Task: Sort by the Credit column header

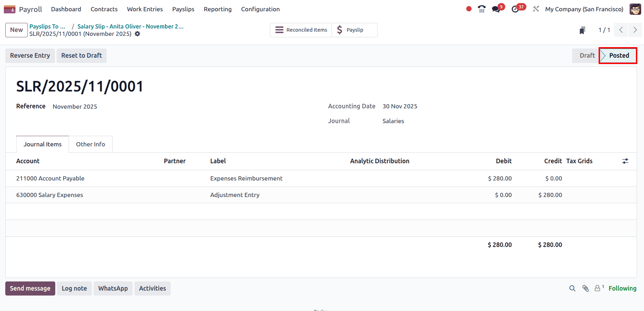Action: point(553,161)
